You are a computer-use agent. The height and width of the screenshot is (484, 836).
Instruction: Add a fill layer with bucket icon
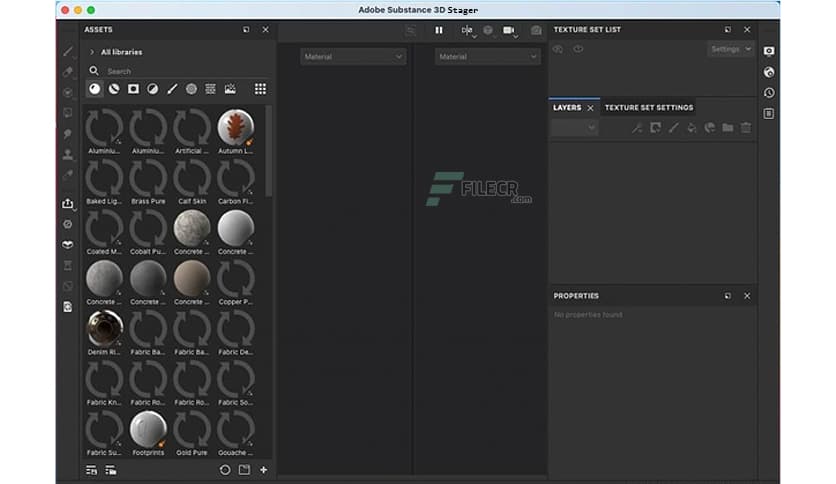tap(692, 127)
